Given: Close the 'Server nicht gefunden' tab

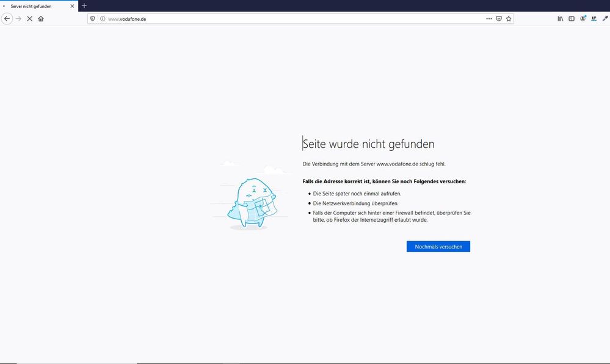Looking at the screenshot, I should (x=72, y=6).
